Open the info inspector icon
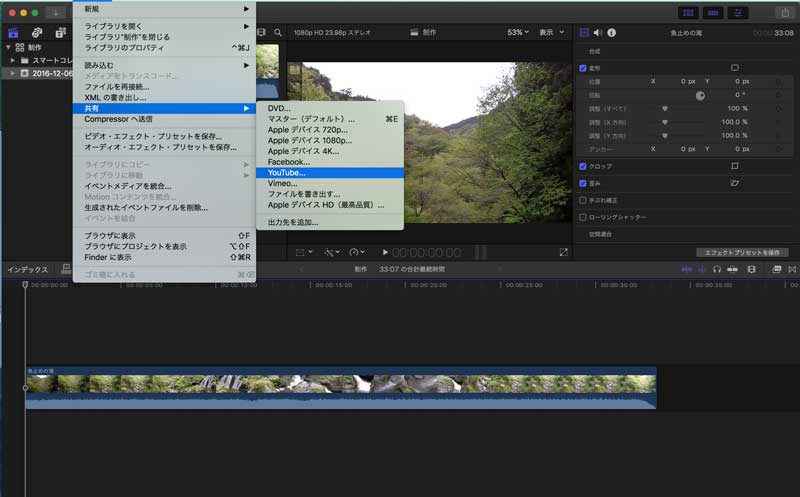 [x=611, y=33]
